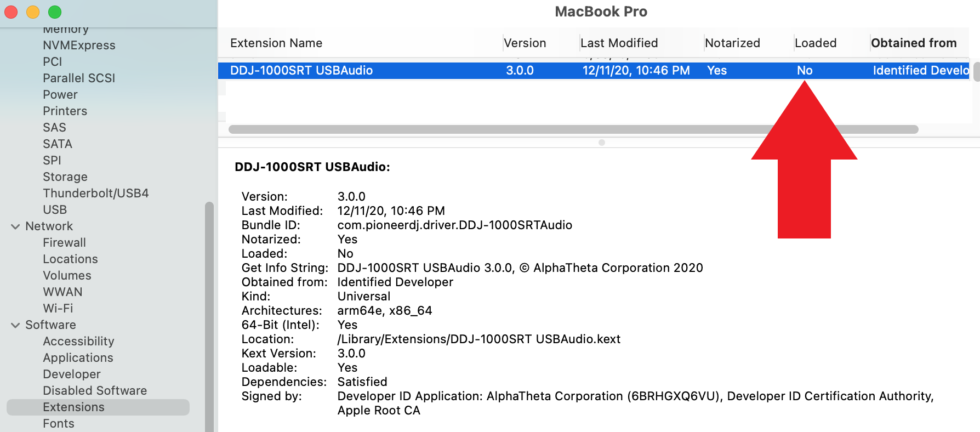The width and height of the screenshot is (980, 432).
Task: Sort by Obtained from column header
Action: (x=914, y=43)
